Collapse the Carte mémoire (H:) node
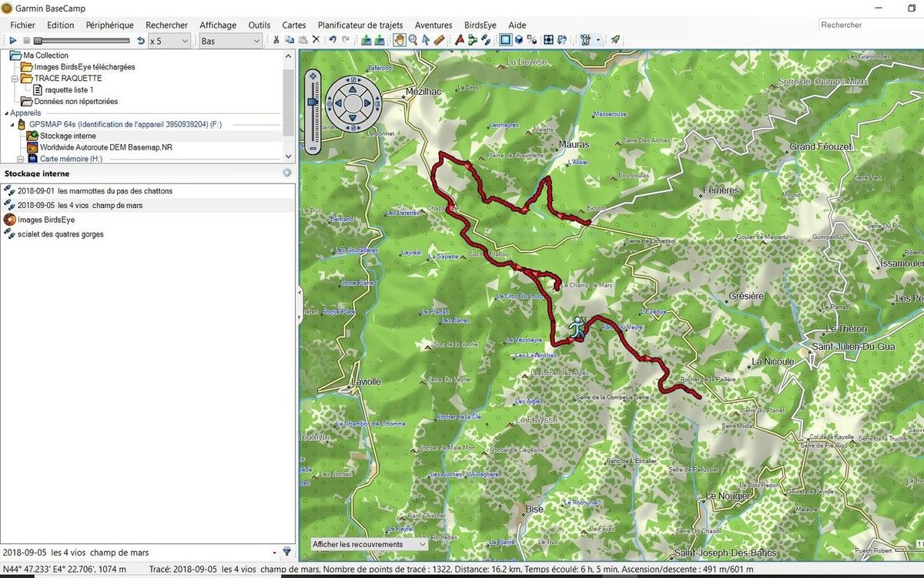This screenshot has height=578, width=924. (x=20, y=159)
